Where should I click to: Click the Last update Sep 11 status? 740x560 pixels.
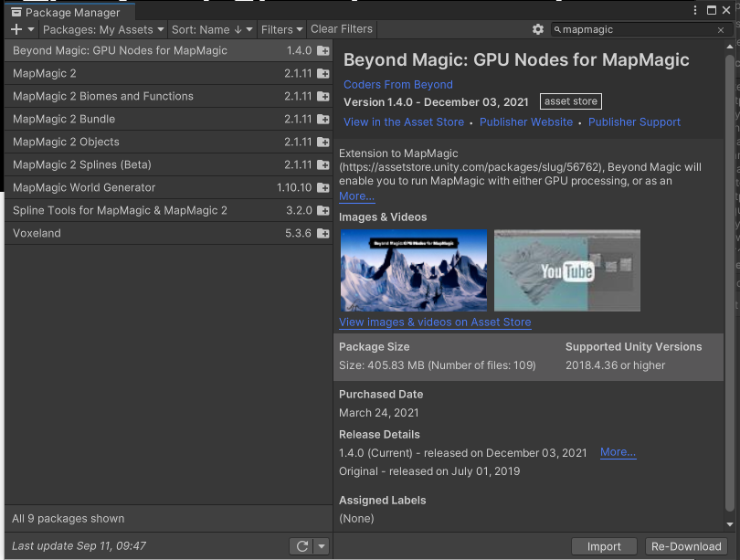(79, 546)
